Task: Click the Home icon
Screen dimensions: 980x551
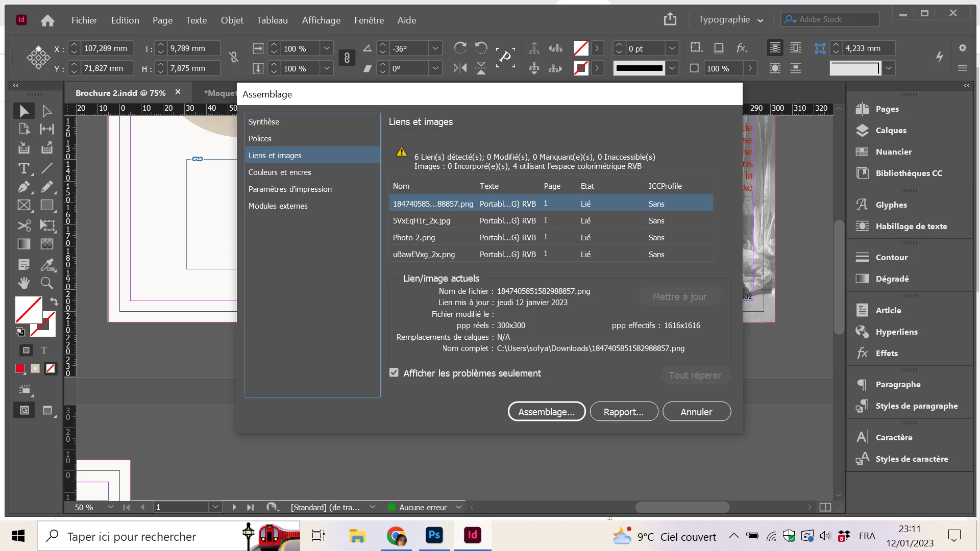Action: [47, 20]
